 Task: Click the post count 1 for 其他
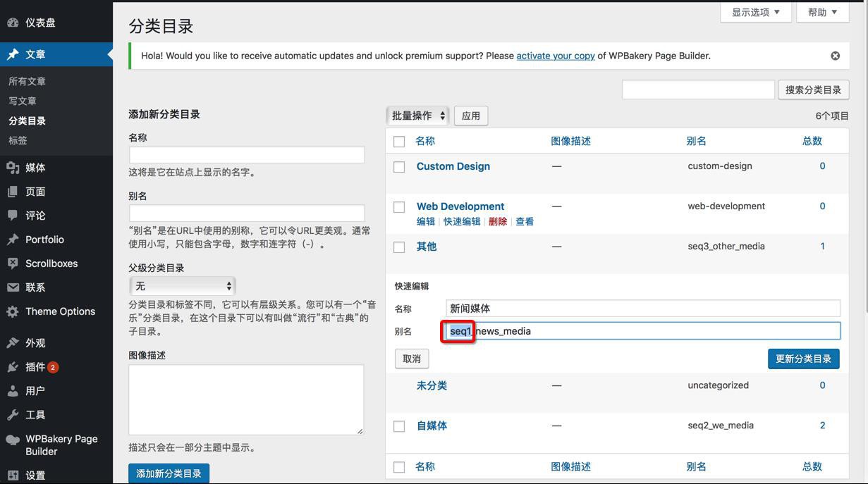tap(822, 246)
